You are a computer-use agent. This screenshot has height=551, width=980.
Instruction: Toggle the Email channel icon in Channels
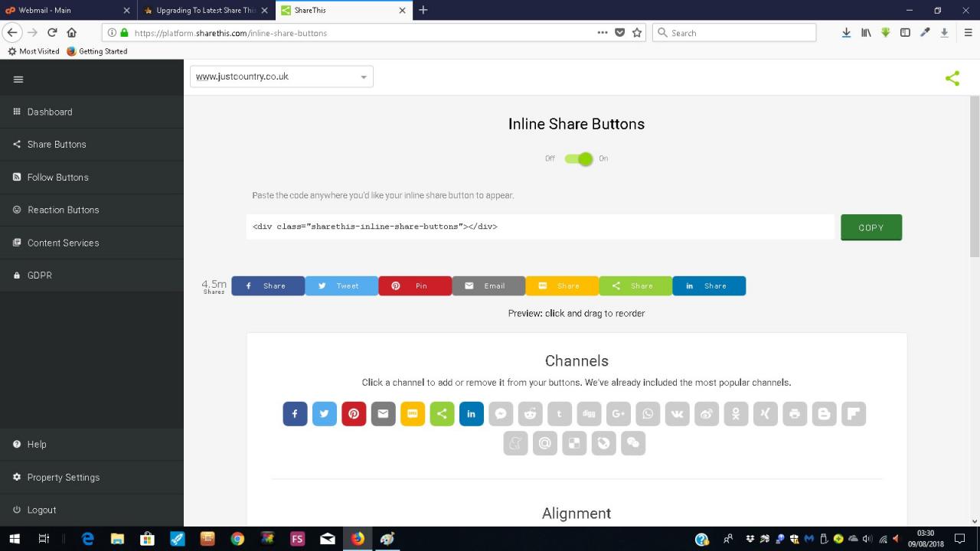point(383,414)
